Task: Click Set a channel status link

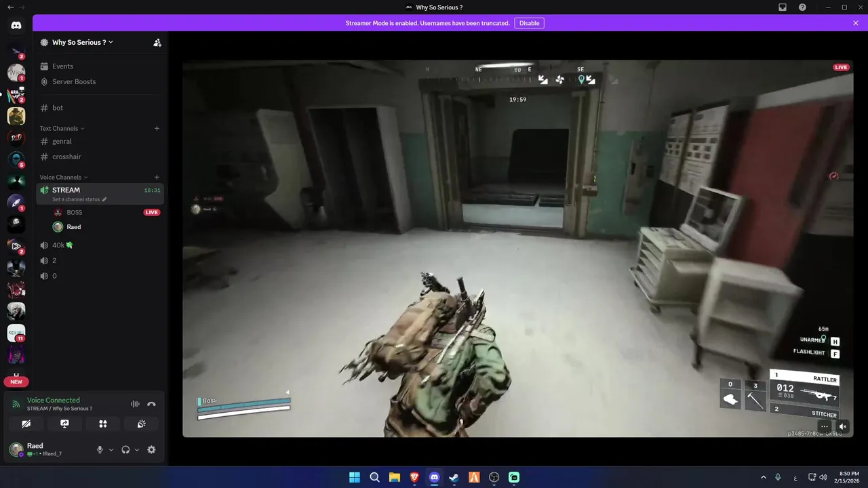Action: (79, 200)
